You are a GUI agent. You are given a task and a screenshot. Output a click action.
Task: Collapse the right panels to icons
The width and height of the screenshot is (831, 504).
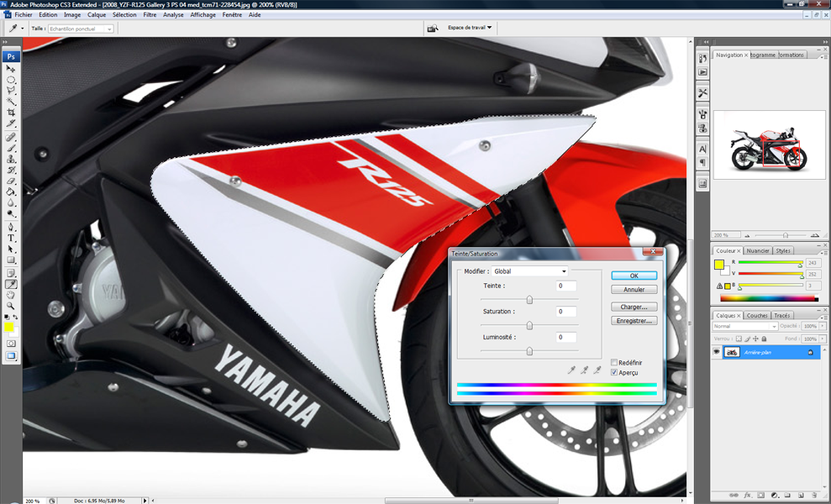click(x=824, y=41)
